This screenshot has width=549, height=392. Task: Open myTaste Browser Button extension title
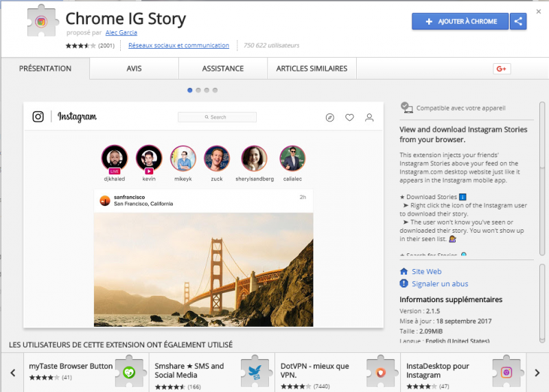(x=71, y=366)
